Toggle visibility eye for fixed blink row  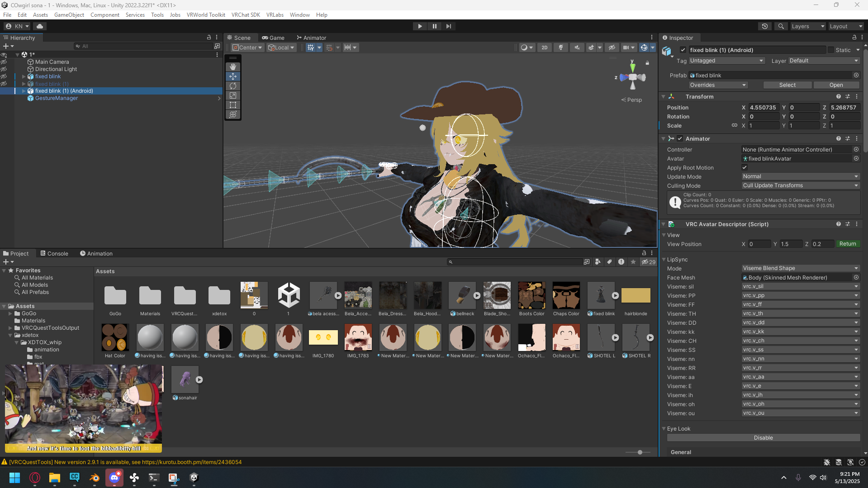point(4,76)
